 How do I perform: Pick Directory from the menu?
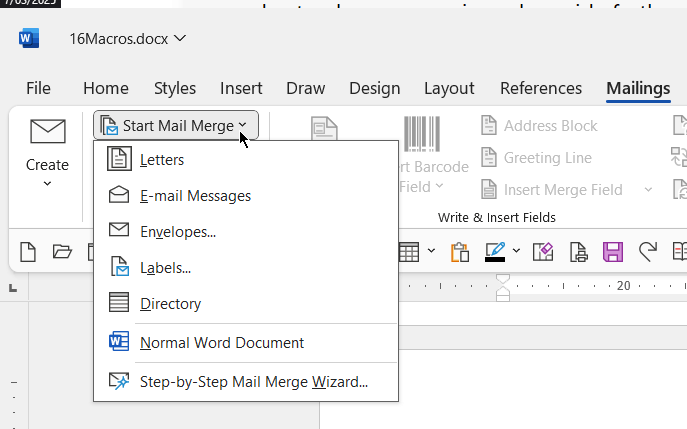[246, 304]
